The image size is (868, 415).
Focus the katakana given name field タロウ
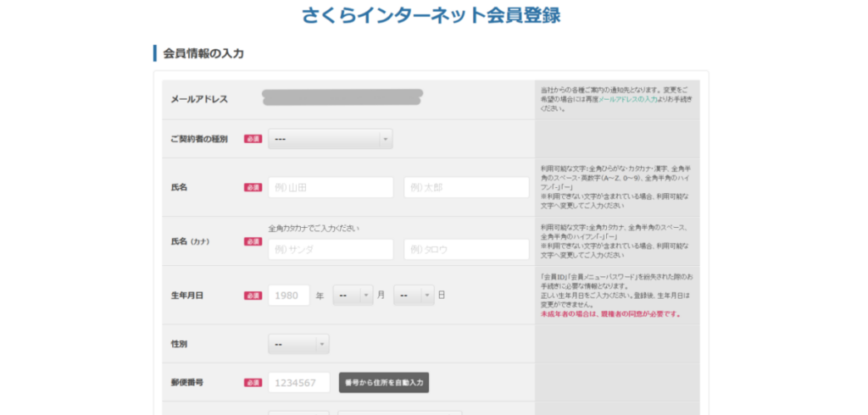(x=466, y=250)
